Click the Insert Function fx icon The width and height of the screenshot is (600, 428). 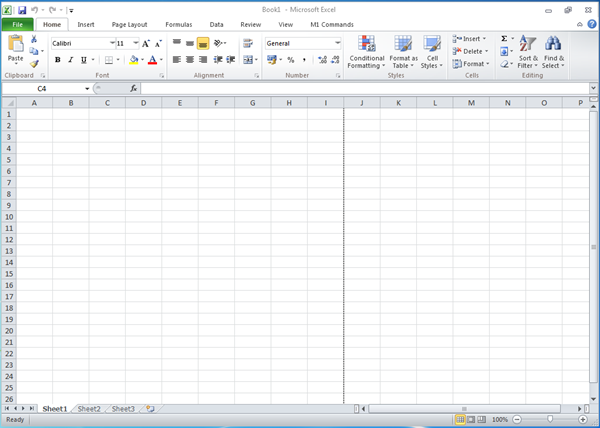click(133, 88)
